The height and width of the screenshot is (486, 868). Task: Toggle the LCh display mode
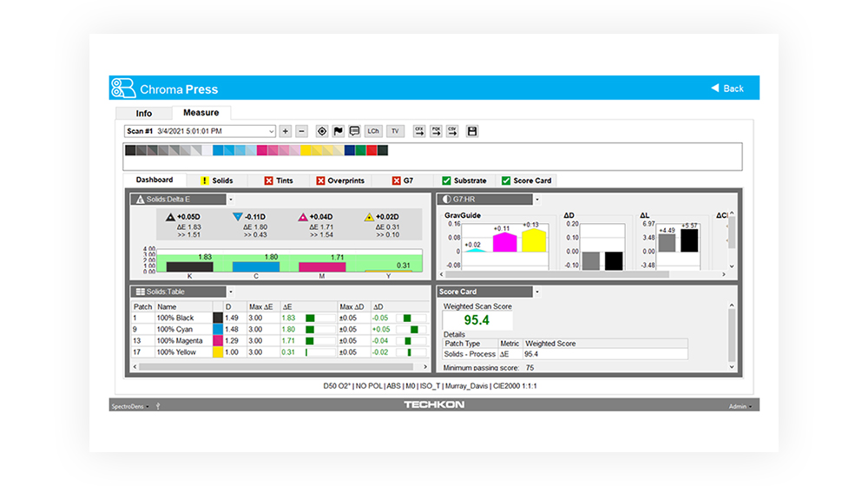[373, 131]
